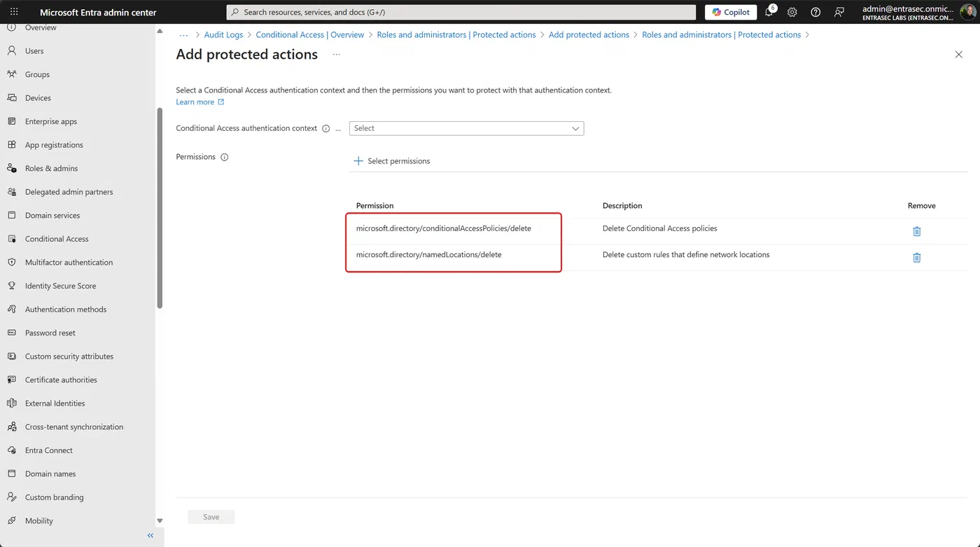Click the Save button
980x547 pixels.
(211, 517)
